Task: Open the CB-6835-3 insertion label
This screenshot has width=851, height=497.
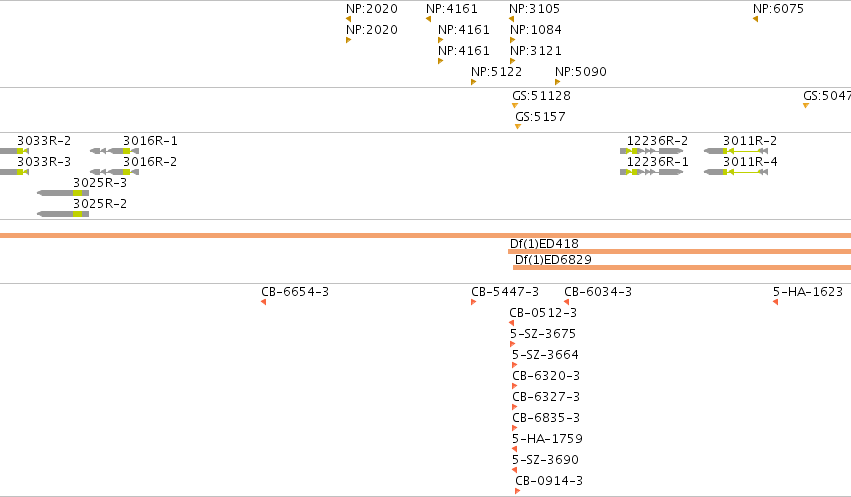Action: click(546, 418)
